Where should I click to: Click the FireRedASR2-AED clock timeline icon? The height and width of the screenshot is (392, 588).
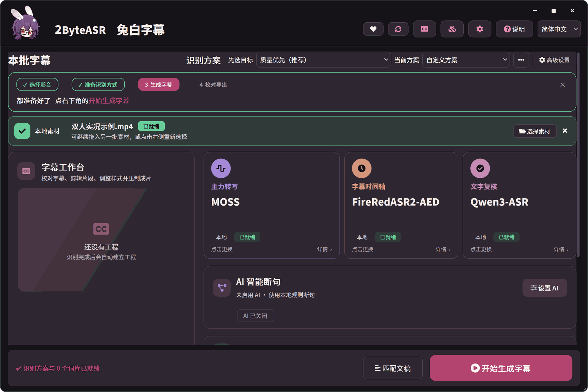point(361,168)
